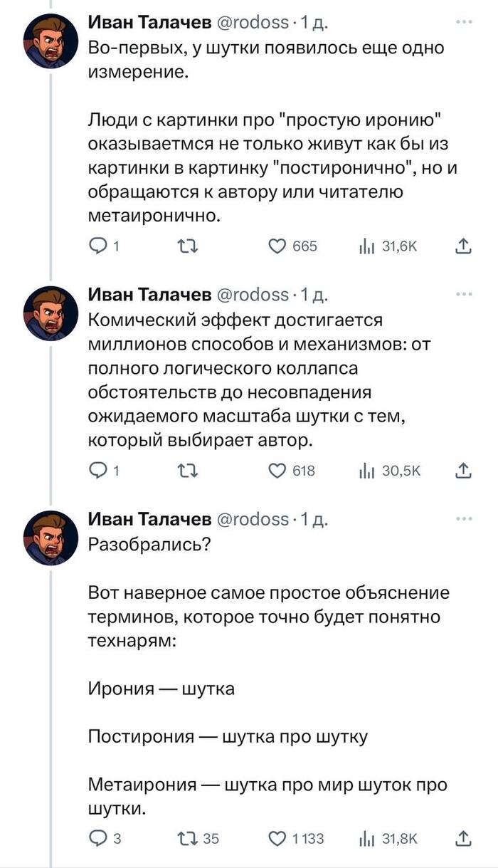Open the avatar on the second tweet
498x868 pixels.
click(51, 313)
